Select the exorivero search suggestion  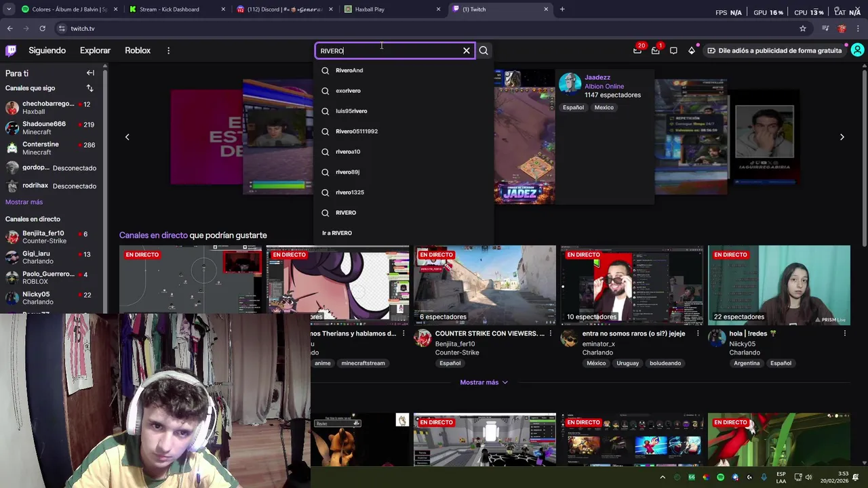[x=404, y=91]
